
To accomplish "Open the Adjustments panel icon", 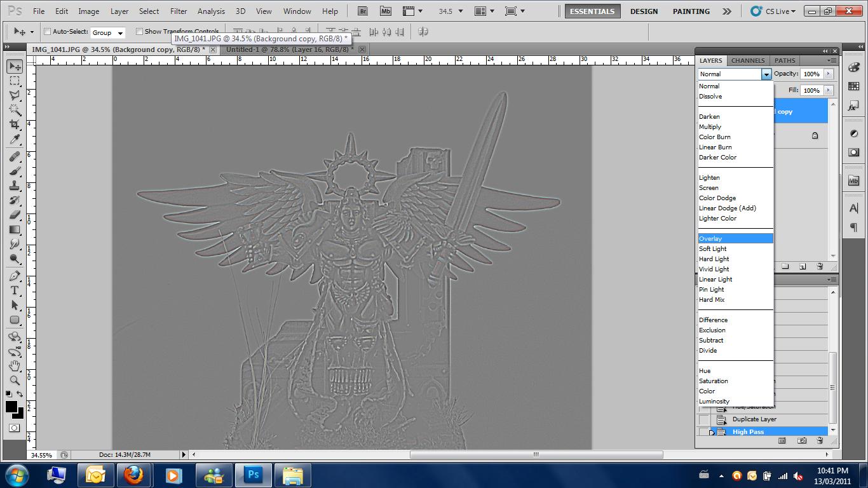I will coord(853,133).
